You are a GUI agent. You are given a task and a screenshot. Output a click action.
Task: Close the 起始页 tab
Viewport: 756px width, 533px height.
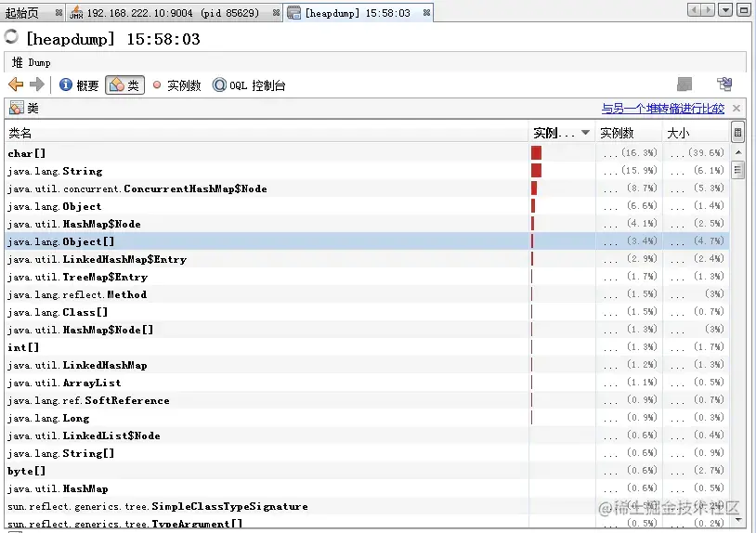[x=59, y=13]
